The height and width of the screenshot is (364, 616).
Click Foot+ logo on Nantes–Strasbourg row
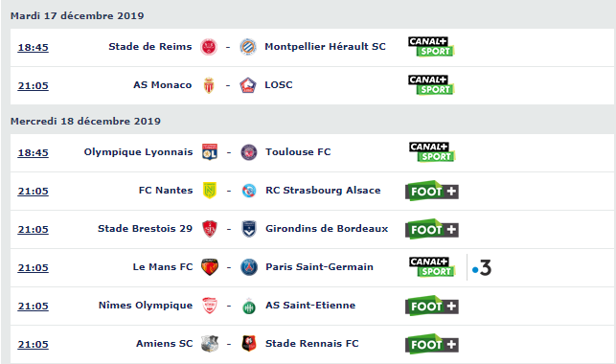click(x=432, y=191)
